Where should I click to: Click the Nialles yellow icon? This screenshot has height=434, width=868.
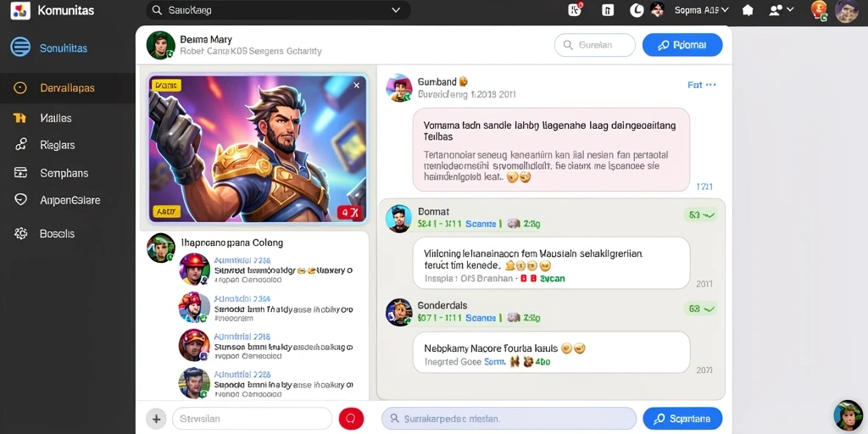tap(19, 118)
